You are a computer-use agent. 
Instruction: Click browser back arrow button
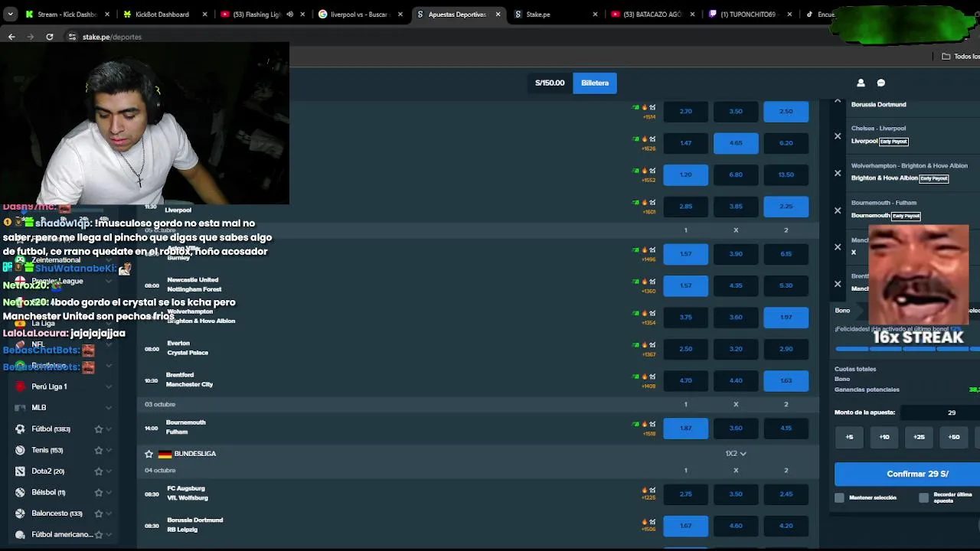click(x=11, y=37)
